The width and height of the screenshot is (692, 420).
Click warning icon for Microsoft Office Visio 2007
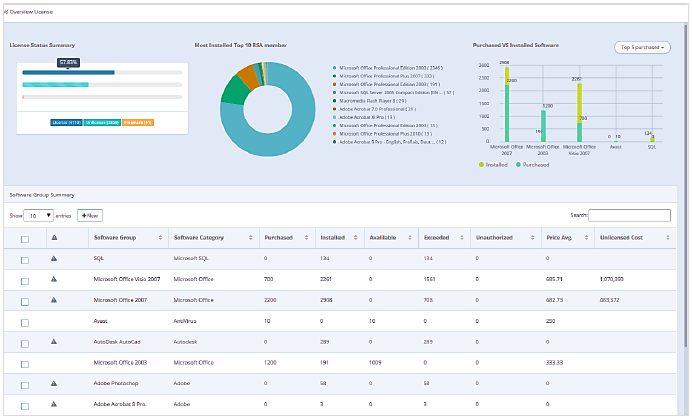54,279
